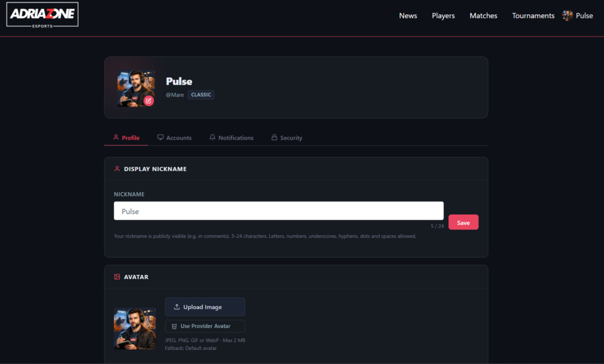This screenshot has width=604, height=364.
Task: Click the AdriaZone Esports logo
Action: pyautogui.click(x=42, y=15)
